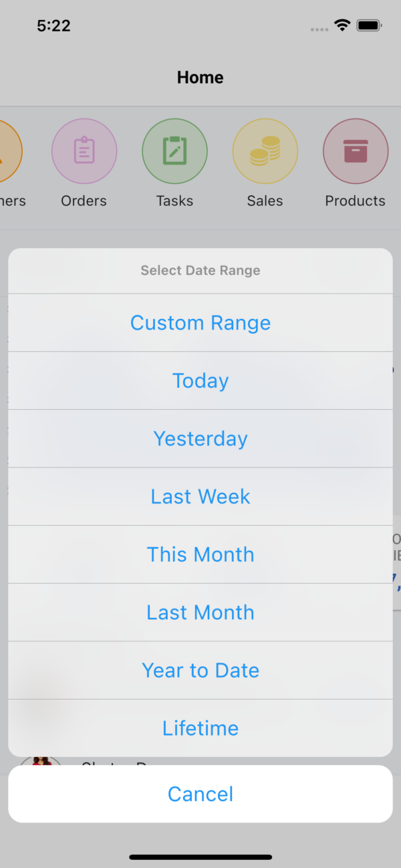Open the Sales coins icon
Image resolution: width=401 pixels, height=868 pixels.
(x=265, y=150)
